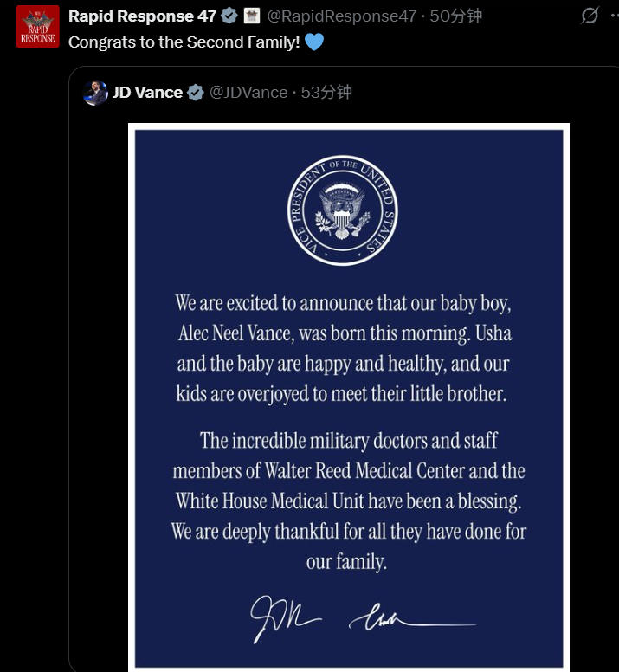
Task: Open the @JDVance handle link
Action: pos(248,92)
